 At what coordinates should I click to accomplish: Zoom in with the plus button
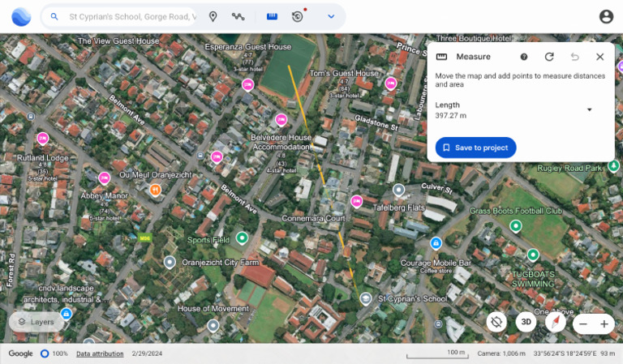604,324
